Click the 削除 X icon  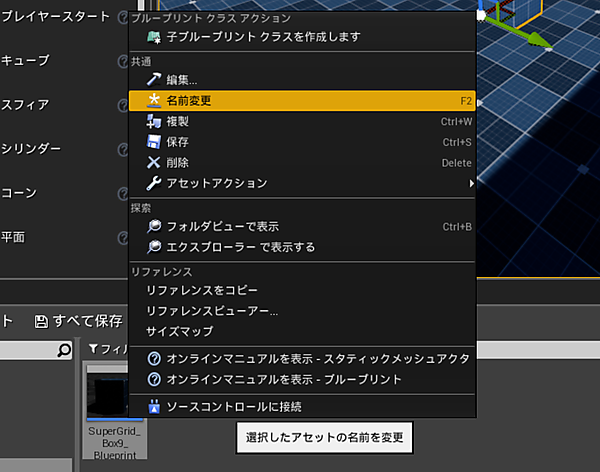coord(153,162)
